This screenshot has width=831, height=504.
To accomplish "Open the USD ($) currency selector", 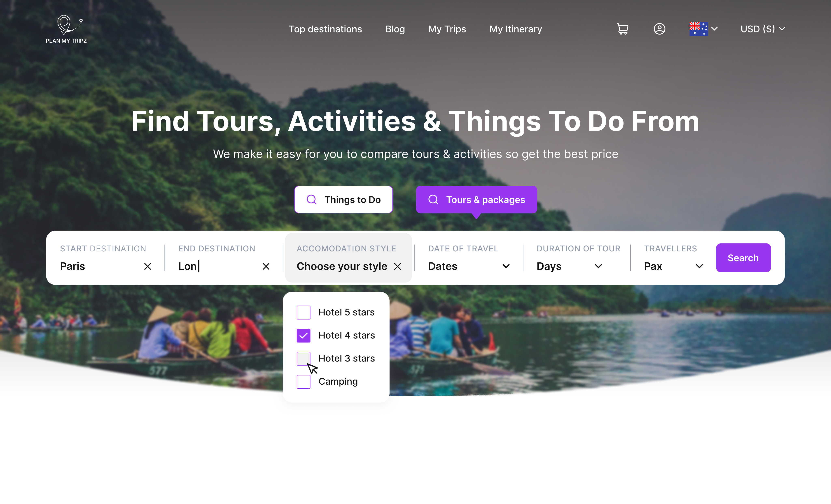I will point(763,29).
